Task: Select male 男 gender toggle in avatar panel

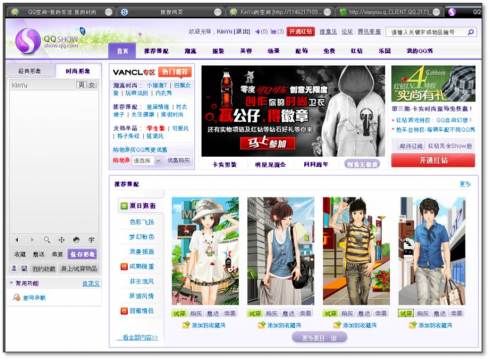Action: pyautogui.click(x=82, y=85)
